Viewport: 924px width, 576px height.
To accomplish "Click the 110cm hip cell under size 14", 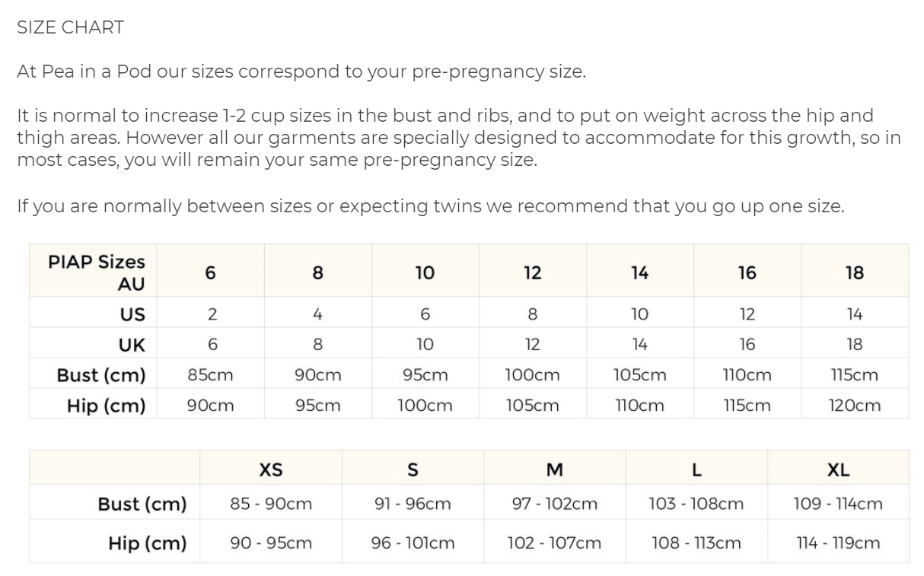I will point(639,406).
